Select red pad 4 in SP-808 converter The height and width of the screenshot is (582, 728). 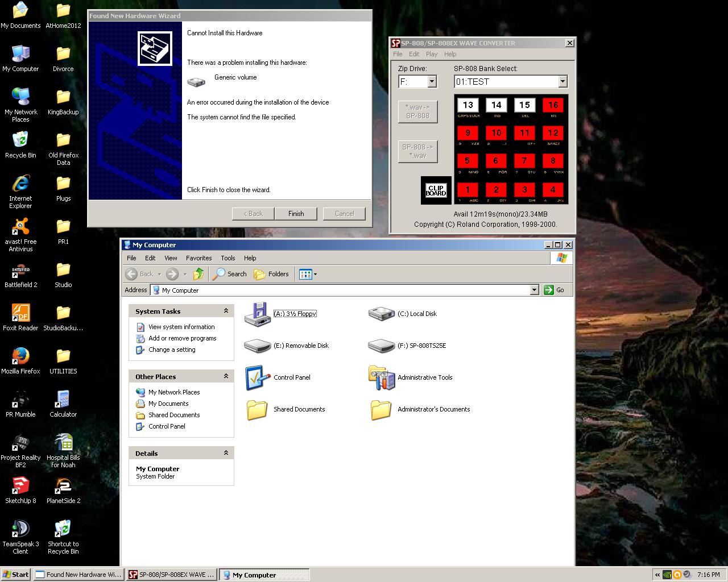[x=553, y=190]
